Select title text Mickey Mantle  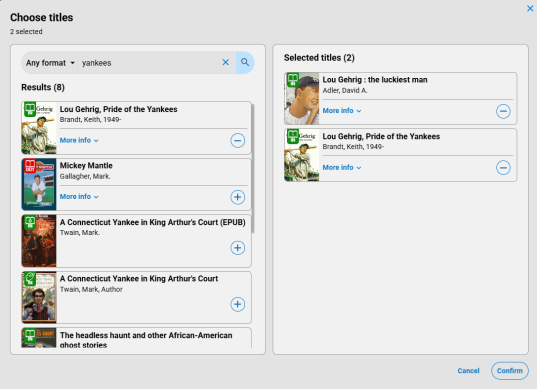(86, 166)
